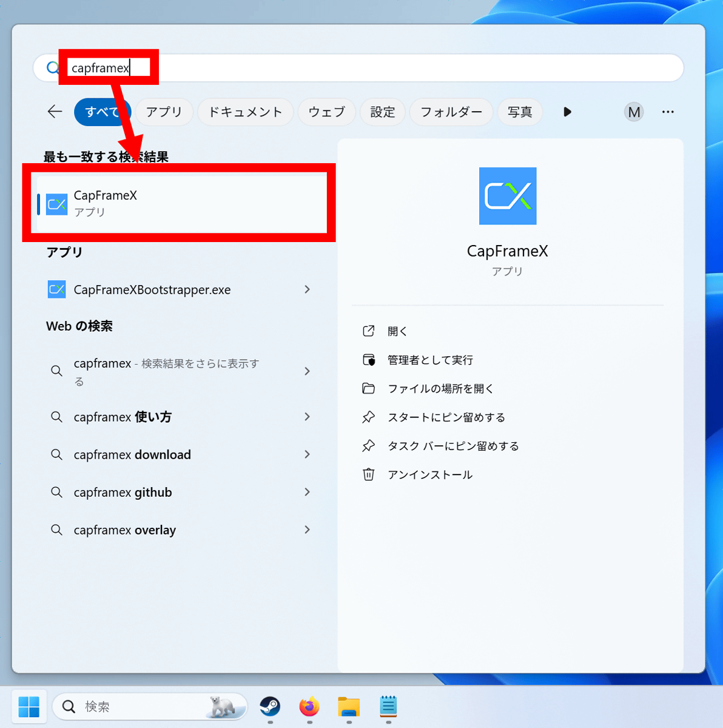This screenshot has width=723, height=728.
Task: Choose ファイルの場所を開く
Action: [440, 388]
